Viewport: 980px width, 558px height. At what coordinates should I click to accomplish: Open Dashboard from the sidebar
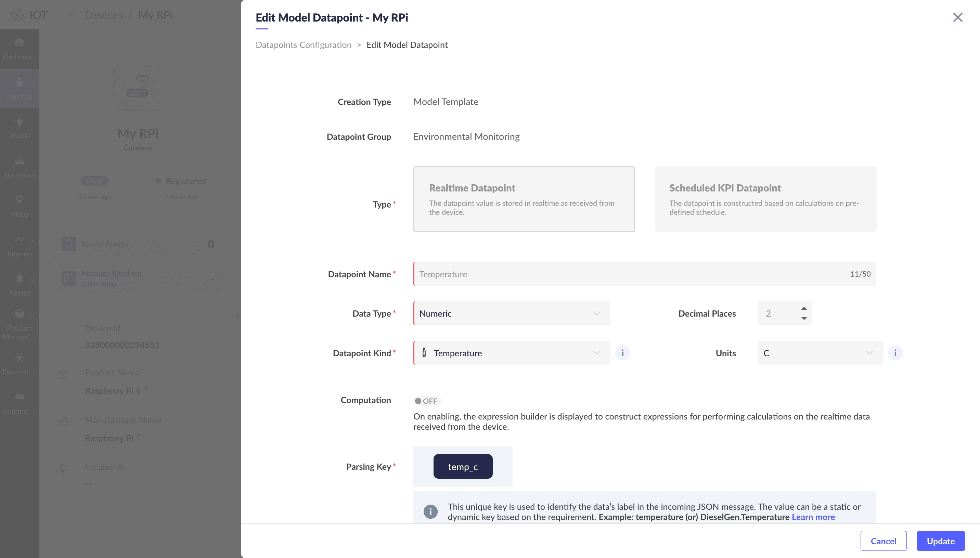coord(20,49)
